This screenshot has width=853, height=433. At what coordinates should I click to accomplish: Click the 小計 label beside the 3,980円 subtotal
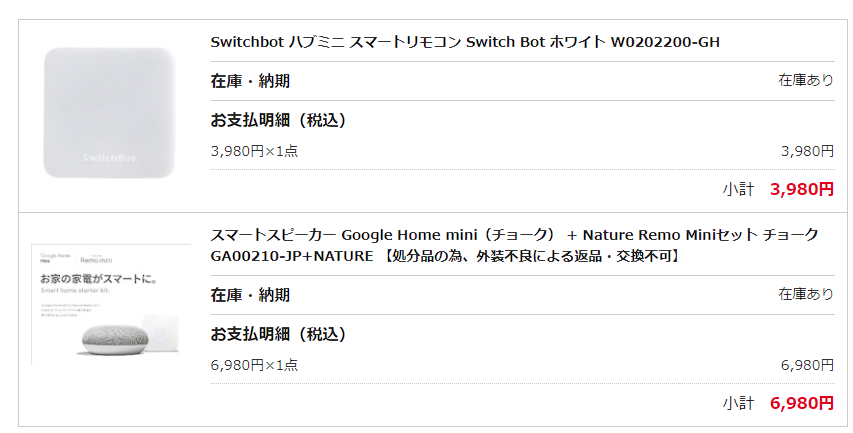coord(738,189)
